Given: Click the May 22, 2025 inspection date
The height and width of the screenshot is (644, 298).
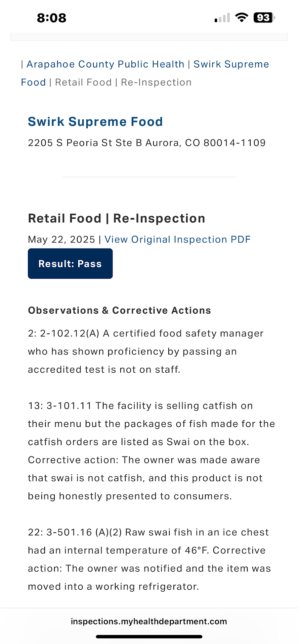Looking at the screenshot, I should (61, 239).
